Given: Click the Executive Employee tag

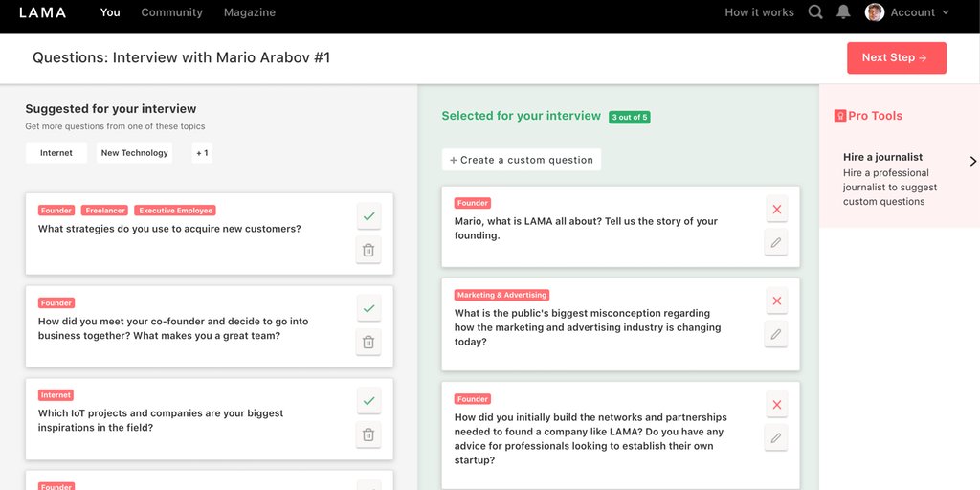Looking at the screenshot, I should click(x=175, y=211).
